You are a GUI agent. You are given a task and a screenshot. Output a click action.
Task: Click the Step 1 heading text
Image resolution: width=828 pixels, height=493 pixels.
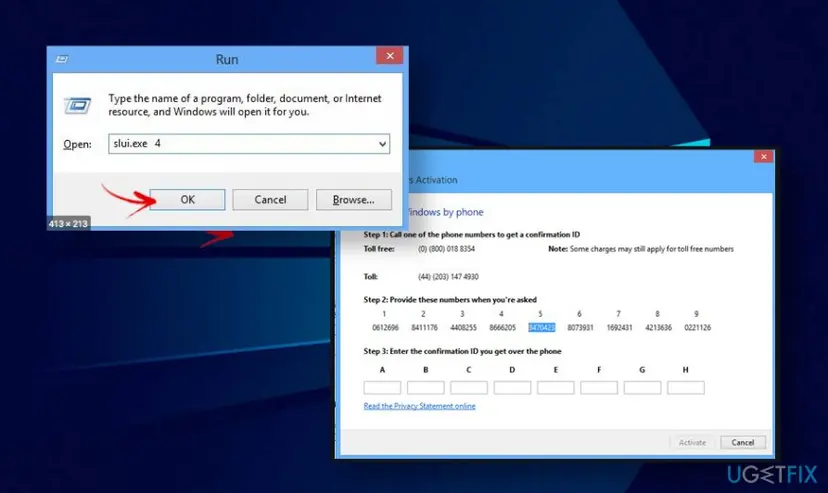472,234
